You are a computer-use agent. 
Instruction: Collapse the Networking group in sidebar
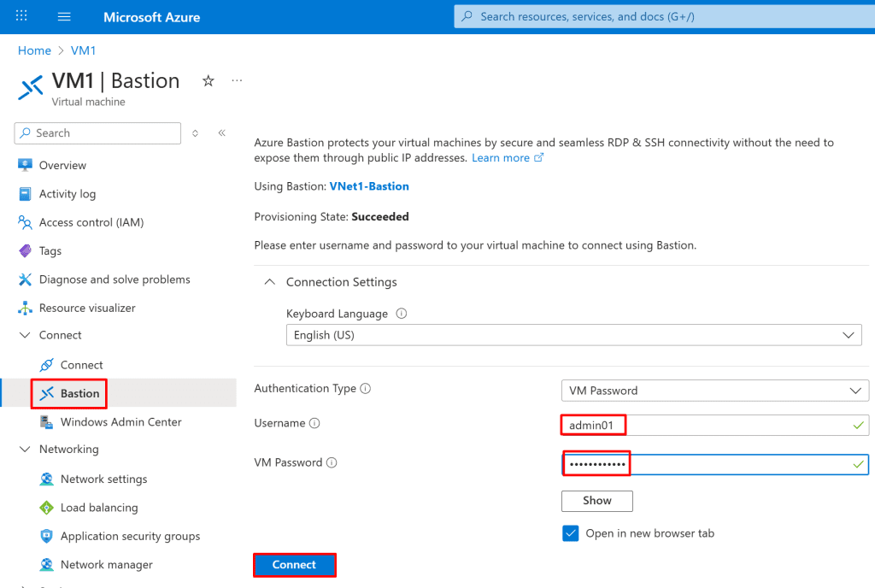24,450
